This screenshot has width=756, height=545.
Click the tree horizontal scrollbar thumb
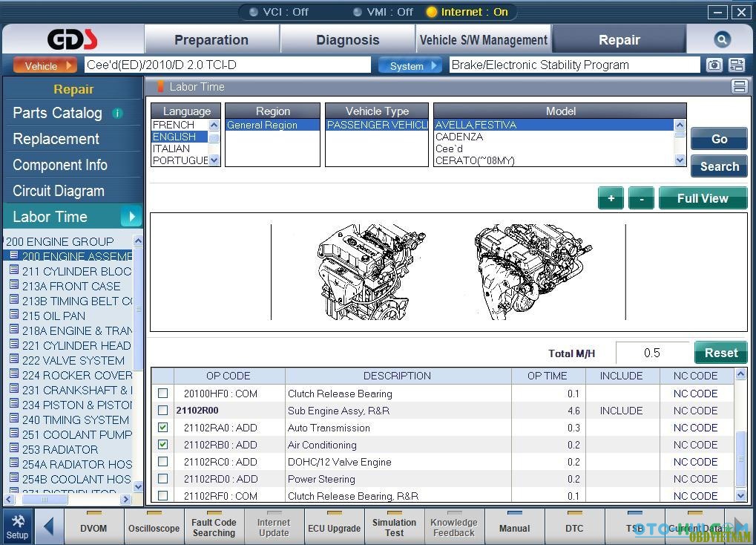click(x=45, y=500)
